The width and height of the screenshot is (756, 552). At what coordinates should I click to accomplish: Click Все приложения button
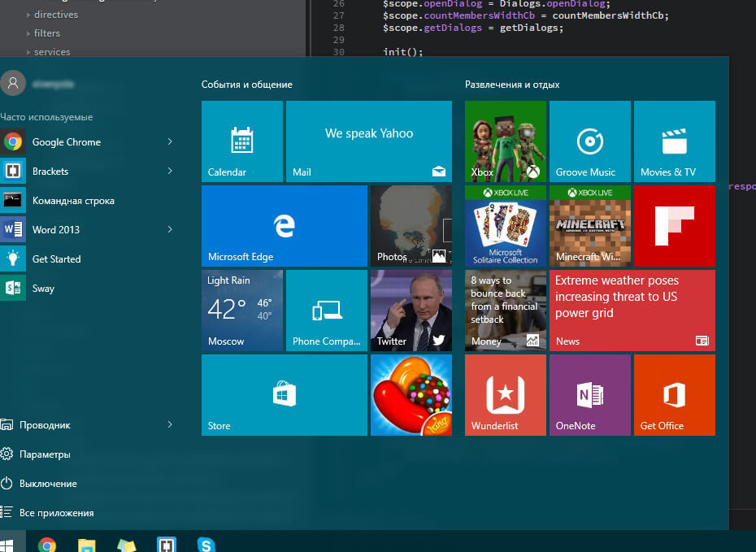(x=56, y=513)
